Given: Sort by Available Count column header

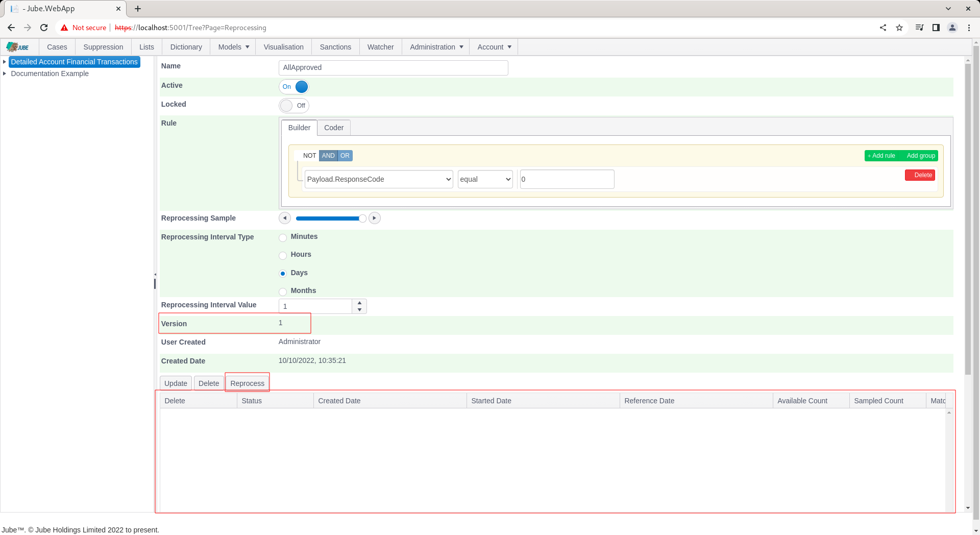Looking at the screenshot, I should pyautogui.click(x=811, y=401).
